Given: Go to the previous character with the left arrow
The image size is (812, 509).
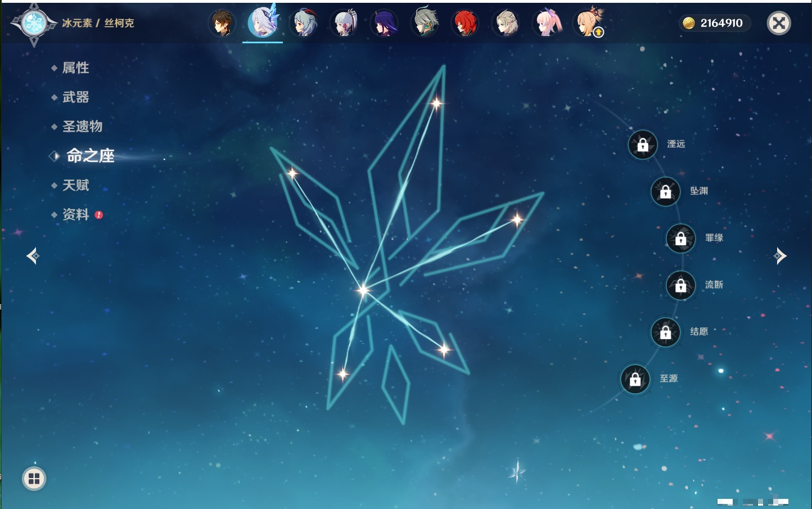Looking at the screenshot, I should pyautogui.click(x=33, y=256).
